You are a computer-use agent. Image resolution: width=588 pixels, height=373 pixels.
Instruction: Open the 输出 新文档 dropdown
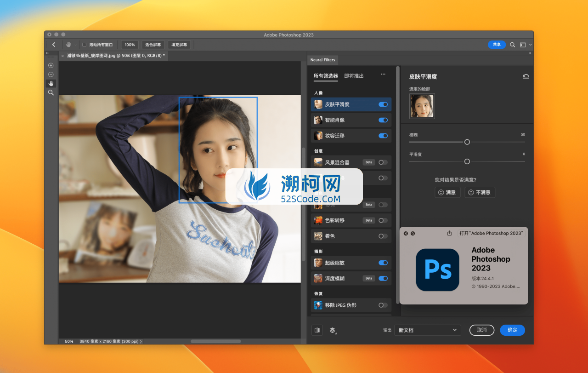click(x=428, y=330)
